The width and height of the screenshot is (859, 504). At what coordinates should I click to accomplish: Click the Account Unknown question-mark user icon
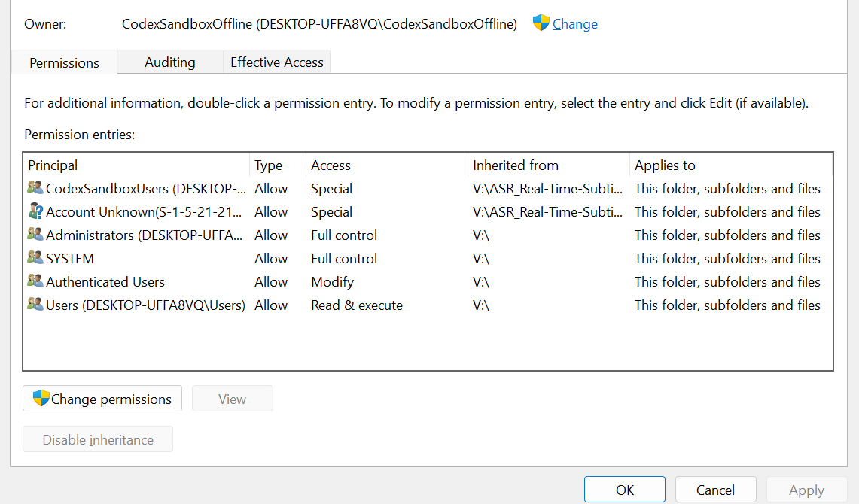35,211
